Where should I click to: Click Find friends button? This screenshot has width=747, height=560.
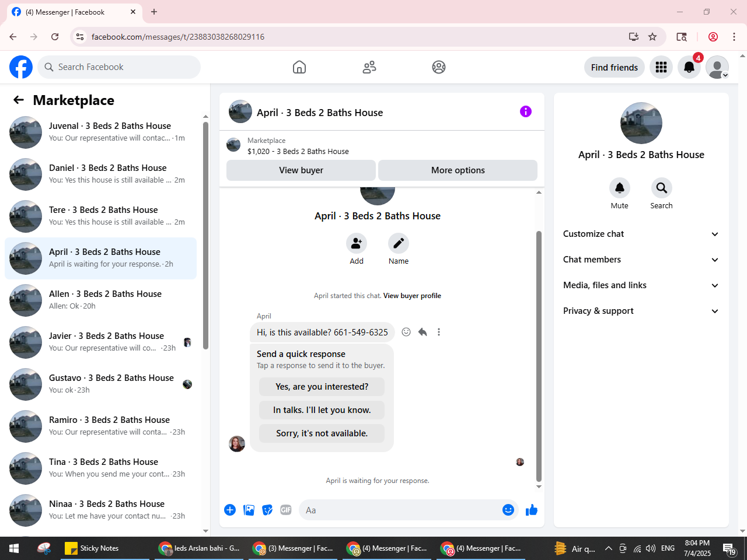coord(615,67)
